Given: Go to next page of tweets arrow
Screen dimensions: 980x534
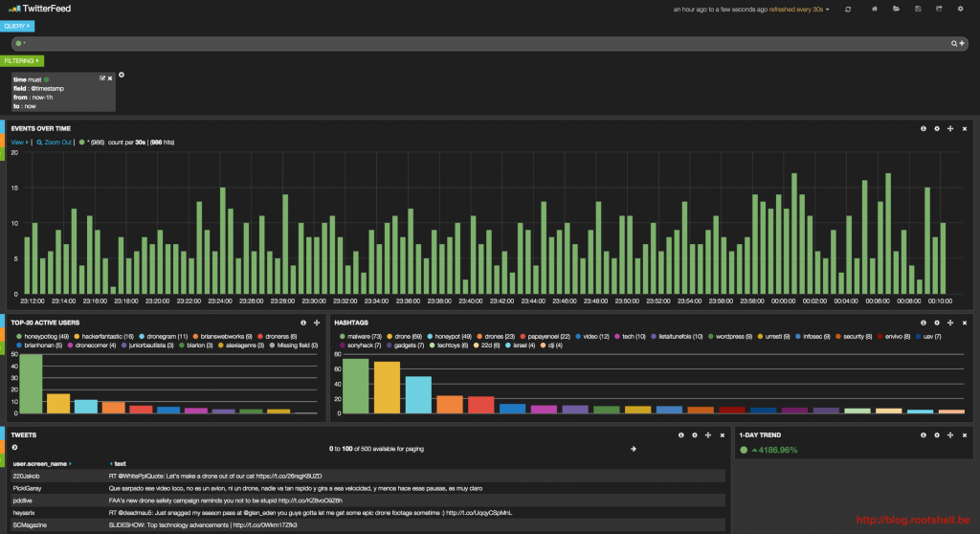Looking at the screenshot, I should pyautogui.click(x=634, y=449).
